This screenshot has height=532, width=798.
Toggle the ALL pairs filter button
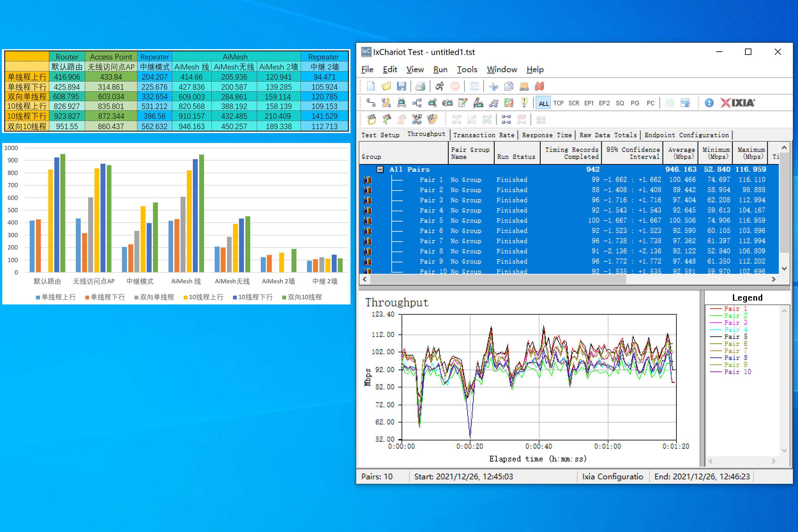click(544, 103)
